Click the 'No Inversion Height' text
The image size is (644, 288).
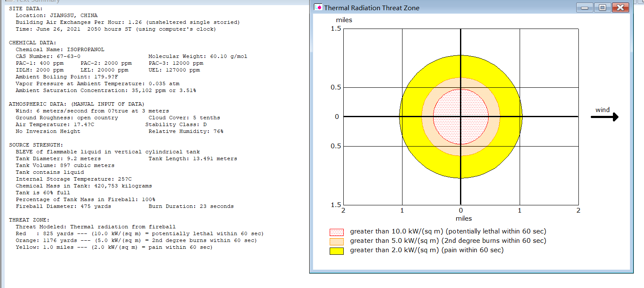coord(48,131)
